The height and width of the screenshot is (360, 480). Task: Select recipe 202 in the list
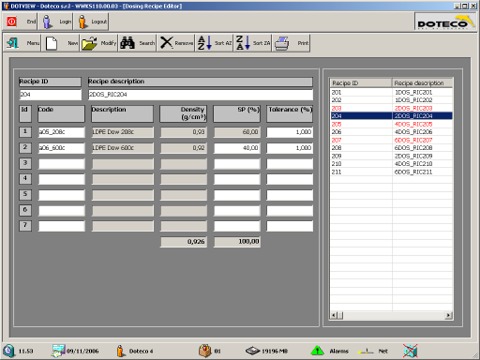pyautogui.click(x=391, y=100)
